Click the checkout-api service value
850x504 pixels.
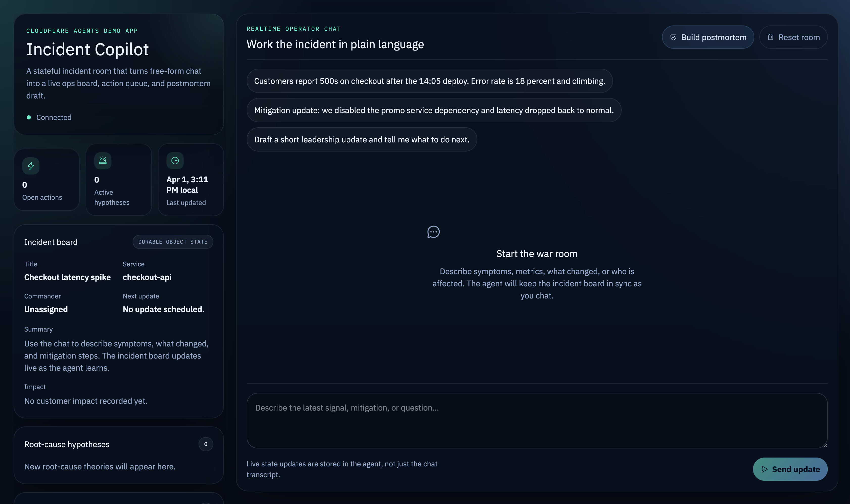(147, 277)
